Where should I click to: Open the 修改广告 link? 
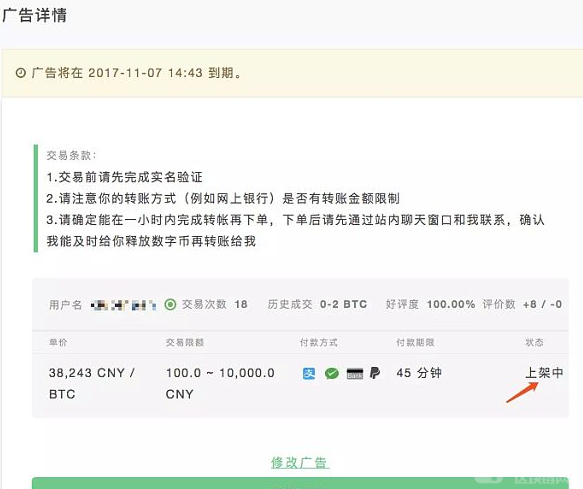pyautogui.click(x=299, y=463)
